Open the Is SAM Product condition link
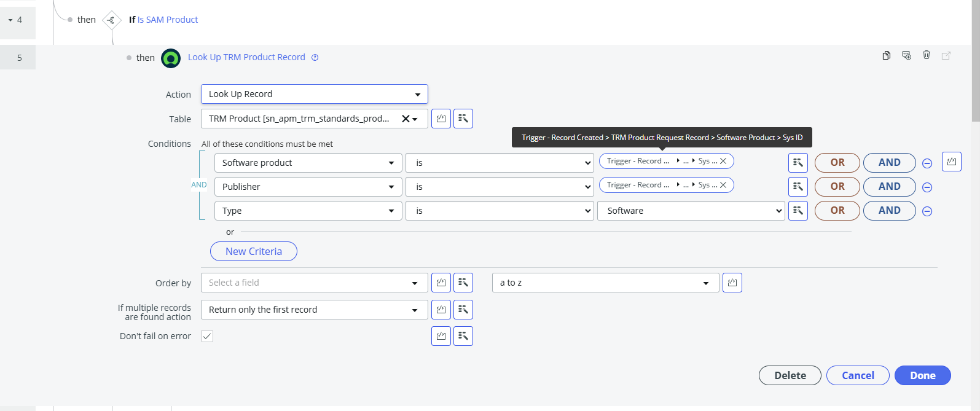The height and width of the screenshot is (411, 980). point(168,20)
